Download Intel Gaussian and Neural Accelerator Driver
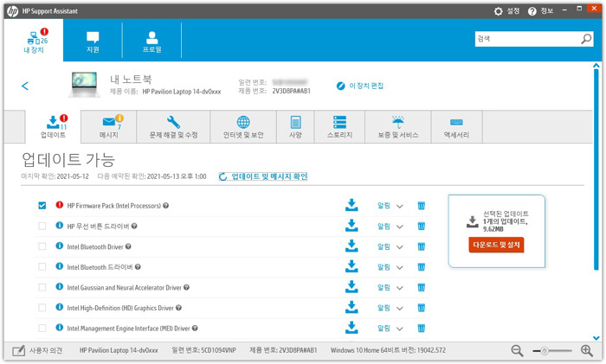This screenshot has height=364, width=606. 351,287
